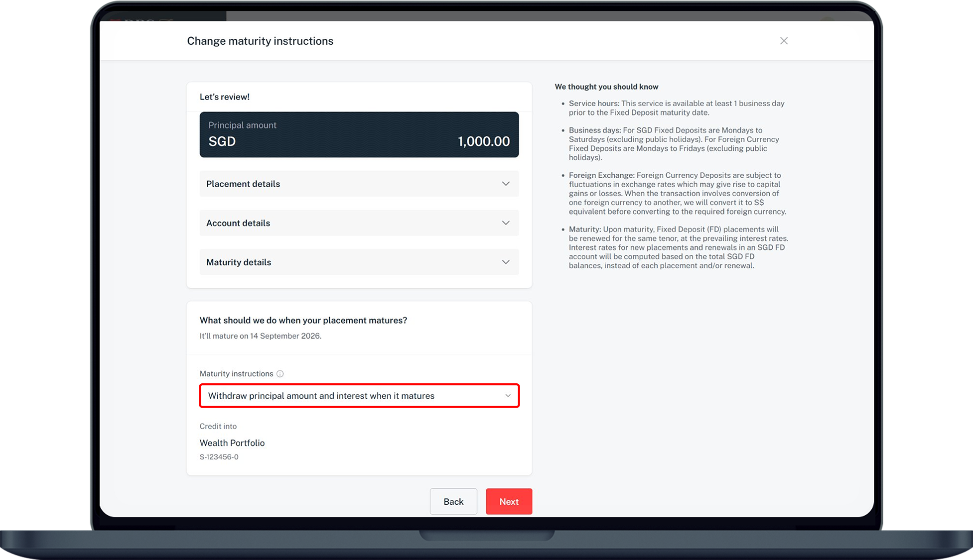Click the dark Principal amount card
The height and width of the screenshot is (560, 973).
(359, 134)
